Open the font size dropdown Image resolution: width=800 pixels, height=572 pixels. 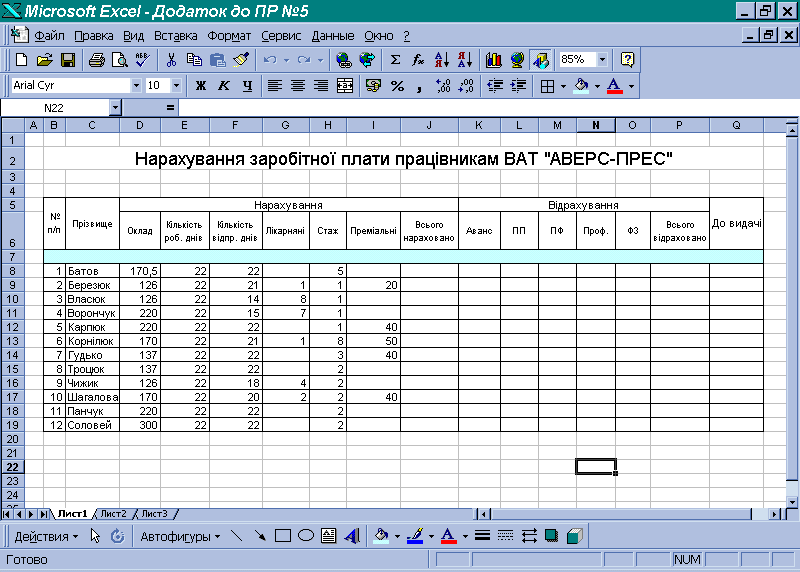tap(176, 86)
